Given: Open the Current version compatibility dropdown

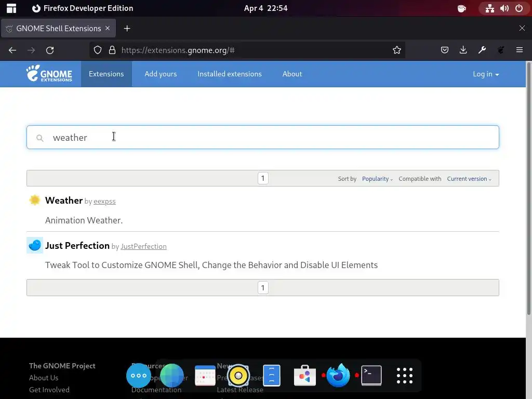Looking at the screenshot, I should click(469, 179).
